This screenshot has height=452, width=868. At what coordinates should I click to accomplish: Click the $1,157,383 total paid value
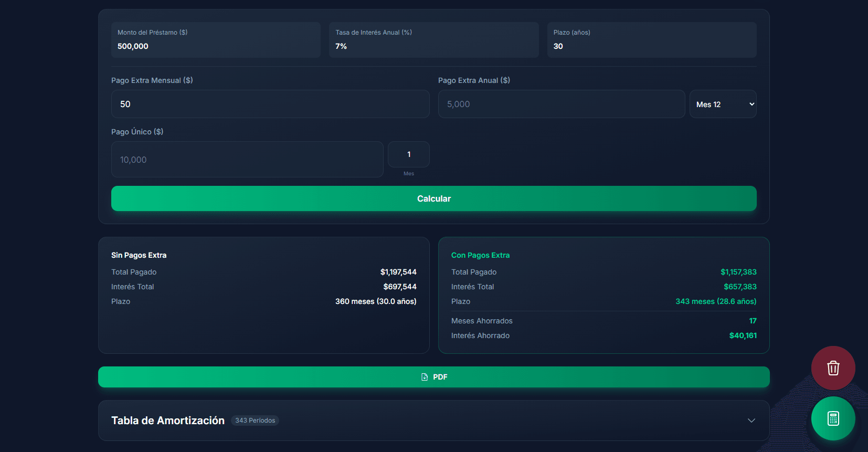pos(738,272)
